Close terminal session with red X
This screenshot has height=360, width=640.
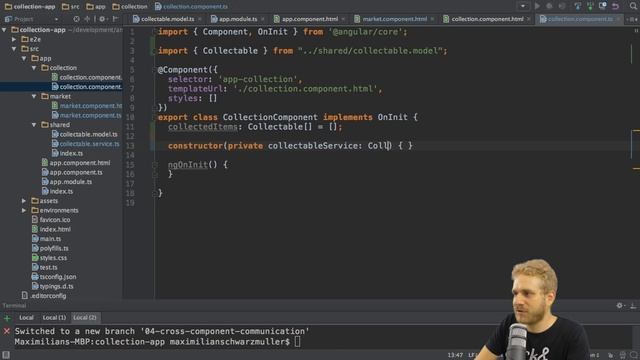[x=7, y=331]
